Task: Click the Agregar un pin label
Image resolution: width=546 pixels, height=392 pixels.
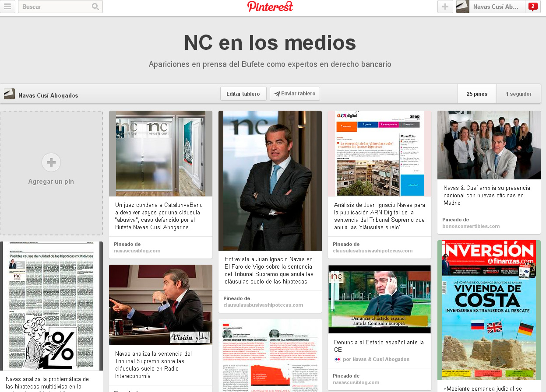Action: (x=51, y=182)
